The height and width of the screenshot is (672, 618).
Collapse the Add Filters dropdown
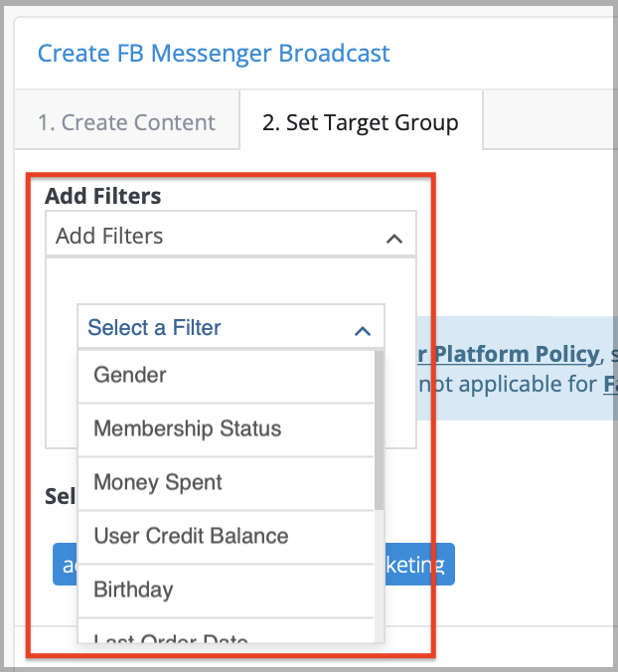click(231, 235)
